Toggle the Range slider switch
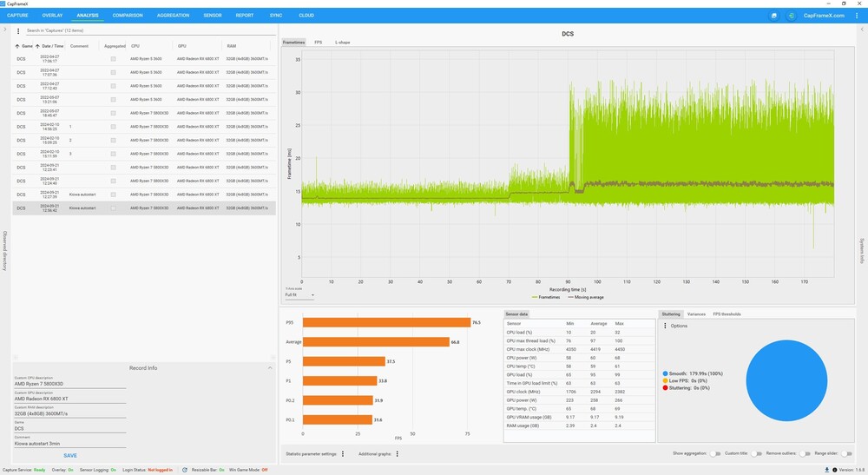The width and height of the screenshot is (868, 475). point(846,453)
